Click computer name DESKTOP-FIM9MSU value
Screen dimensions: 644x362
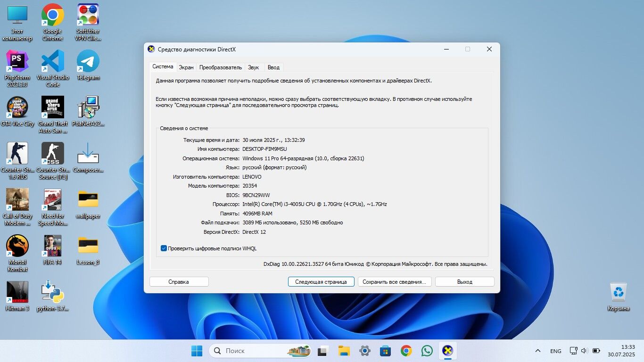point(264,149)
